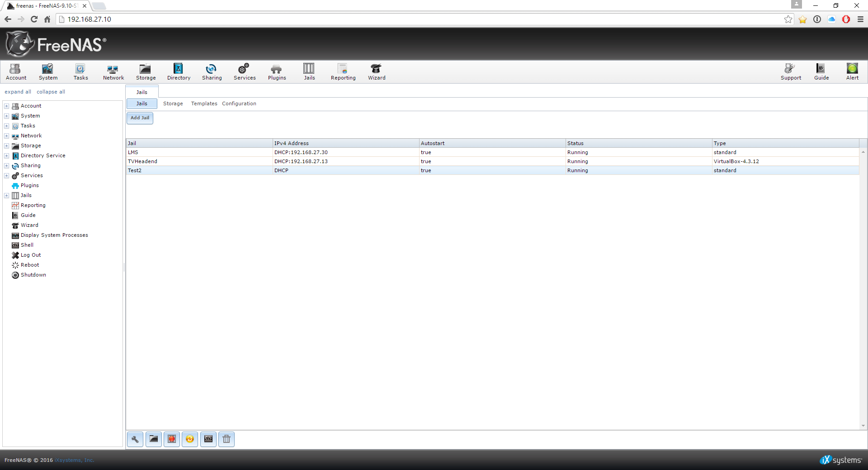Open Sharing in the top toolbar
Image resolution: width=868 pixels, height=470 pixels.
pos(212,72)
